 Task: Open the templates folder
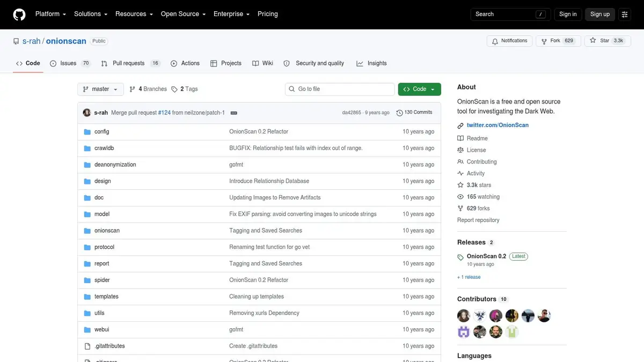click(x=106, y=297)
